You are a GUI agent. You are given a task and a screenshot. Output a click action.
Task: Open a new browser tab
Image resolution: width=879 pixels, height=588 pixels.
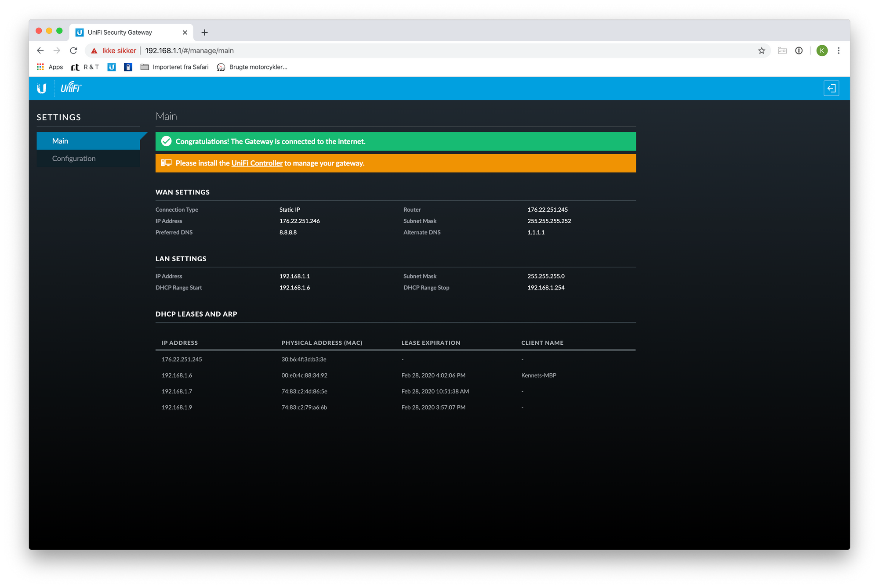pos(204,32)
